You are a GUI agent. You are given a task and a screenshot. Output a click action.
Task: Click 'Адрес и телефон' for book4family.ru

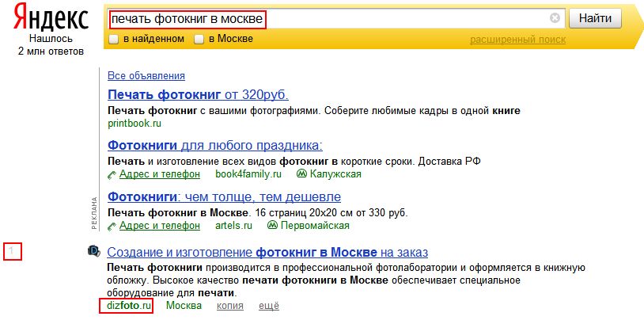point(160,174)
